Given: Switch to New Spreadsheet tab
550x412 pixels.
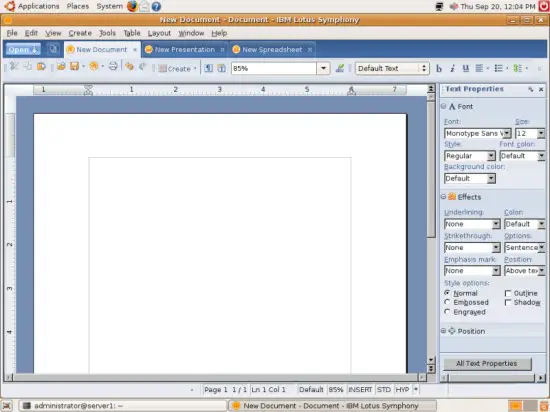Looking at the screenshot, I should pos(272,50).
